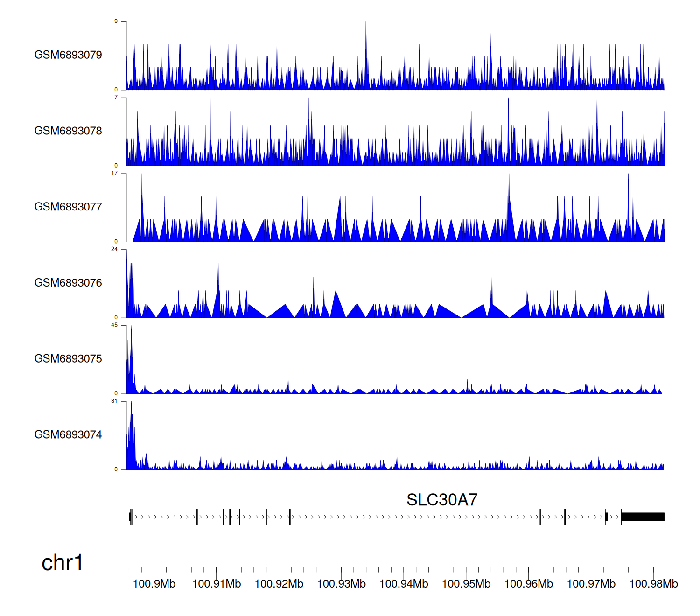Select the 100.94Mb axis tick label

[404, 584]
